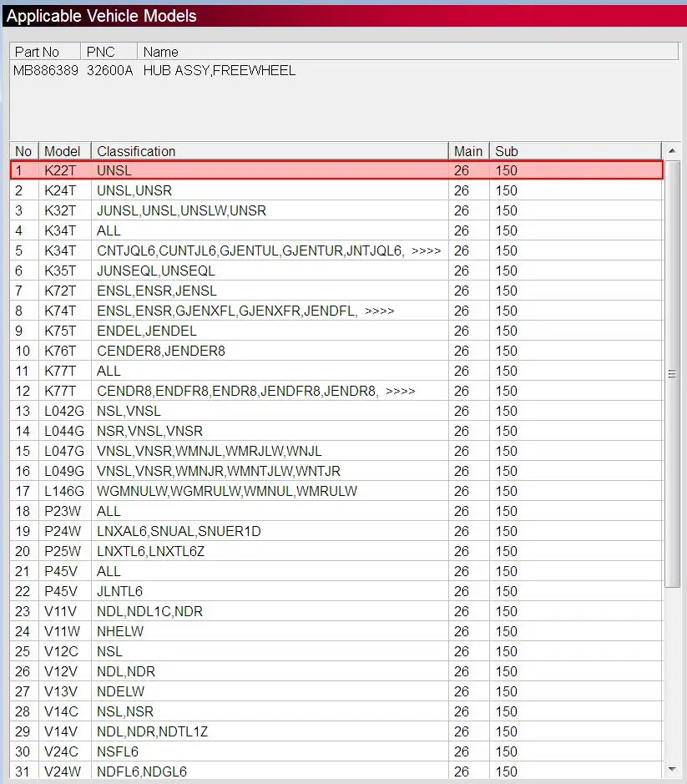Click classification NDL,NDR,NDTL1Z
The width and height of the screenshot is (687, 784).
[x=152, y=731]
